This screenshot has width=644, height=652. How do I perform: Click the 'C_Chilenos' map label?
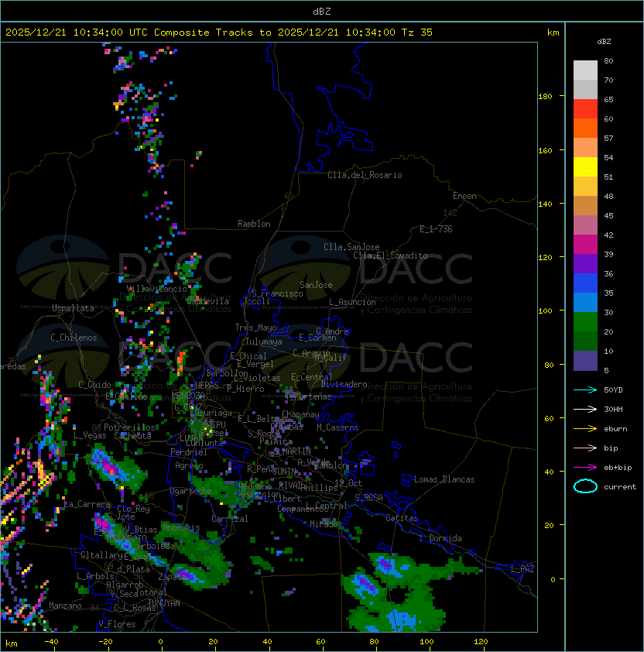tap(74, 338)
